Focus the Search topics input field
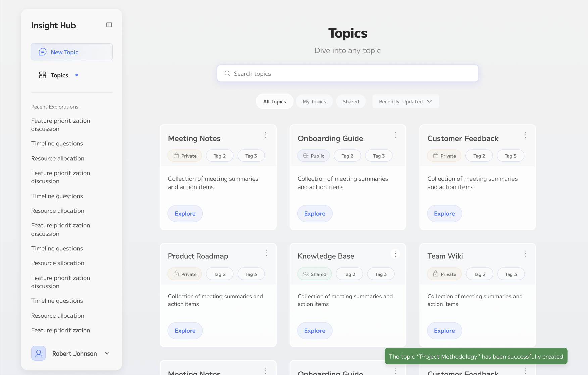This screenshot has width=588, height=375. point(352,73)
